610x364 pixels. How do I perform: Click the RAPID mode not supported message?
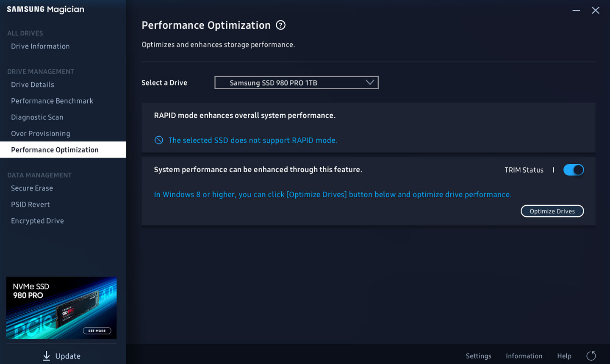click(x=253, y=140)
